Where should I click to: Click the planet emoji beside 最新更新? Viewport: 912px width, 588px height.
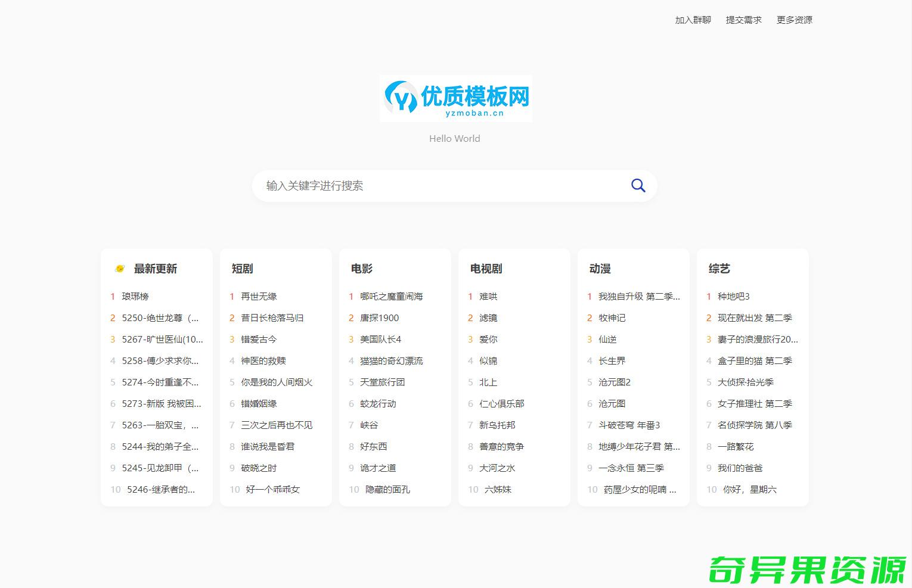(119, 268)
